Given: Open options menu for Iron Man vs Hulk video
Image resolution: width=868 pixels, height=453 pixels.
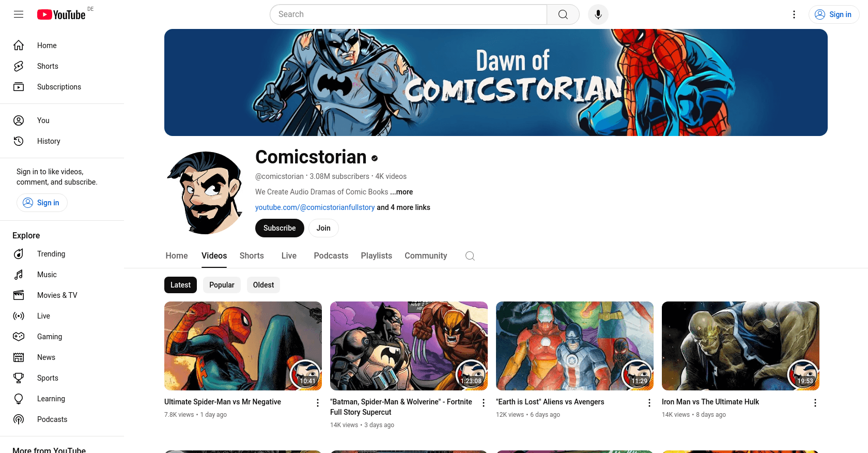Looking at the screenshot, I should tap(815, 403).
